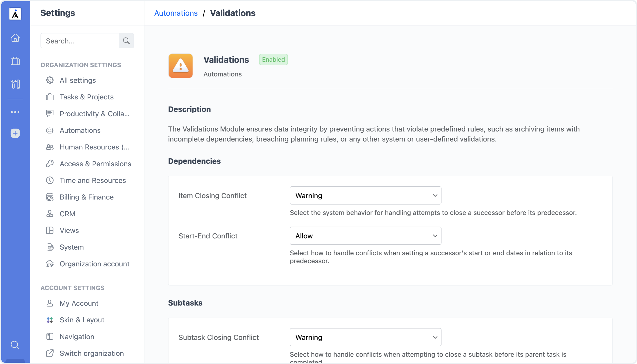Click the robot icon beside Automations
The image size is (637, 364).
click(50, 130)
